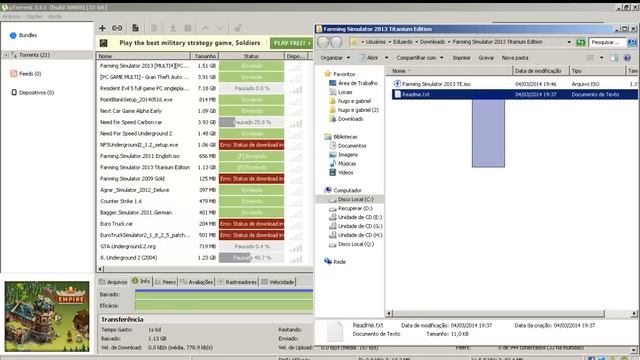Click Add Torrent from URL link icon

tap(117, 28)
